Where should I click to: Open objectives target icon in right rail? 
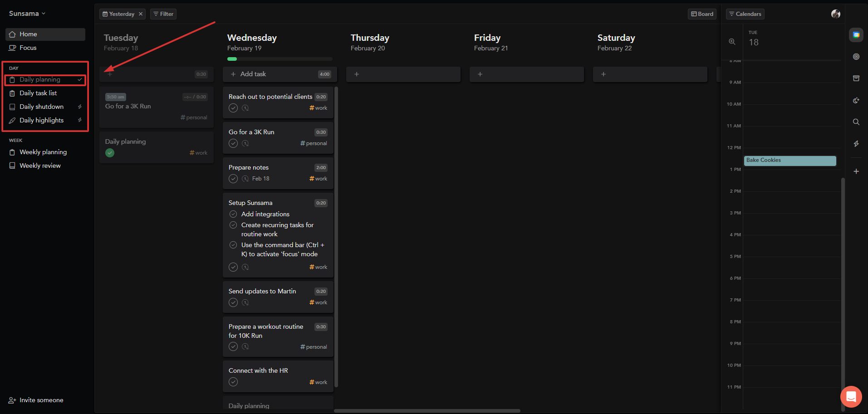(856, 57)
